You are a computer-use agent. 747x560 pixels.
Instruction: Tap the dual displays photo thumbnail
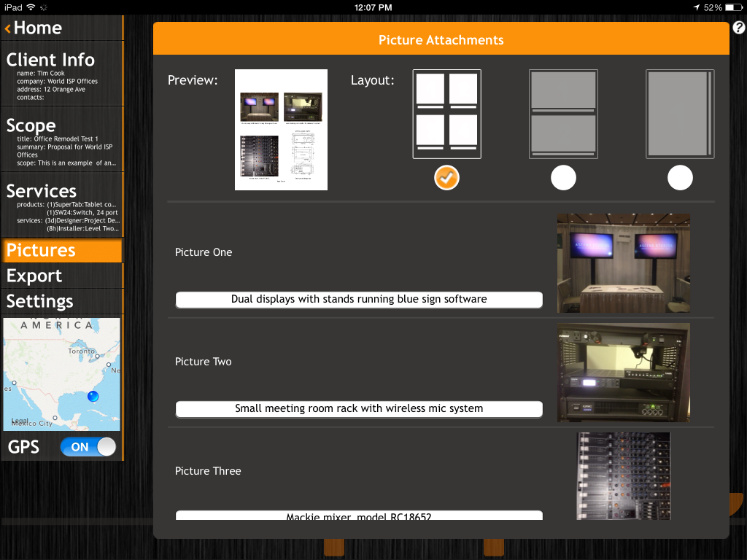point(624,262)
